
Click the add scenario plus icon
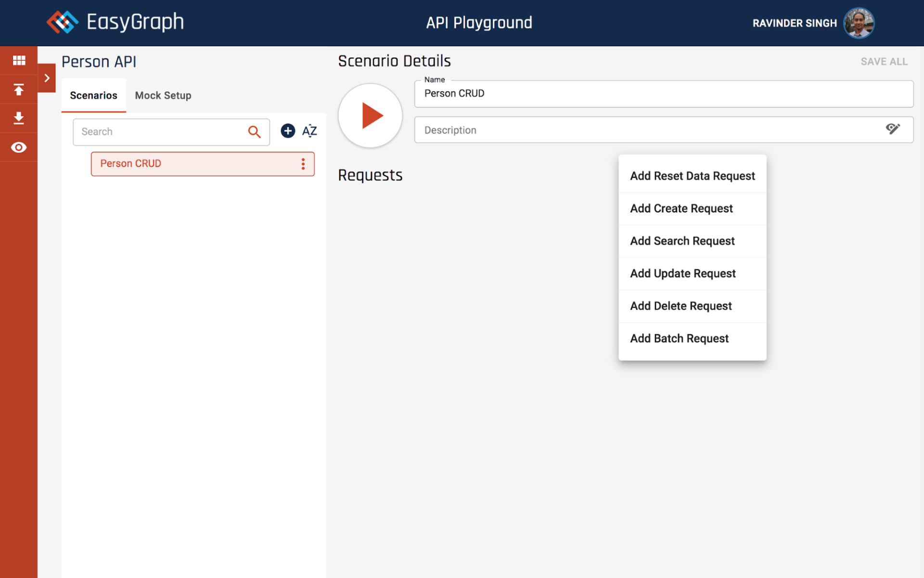pos(288,131)
